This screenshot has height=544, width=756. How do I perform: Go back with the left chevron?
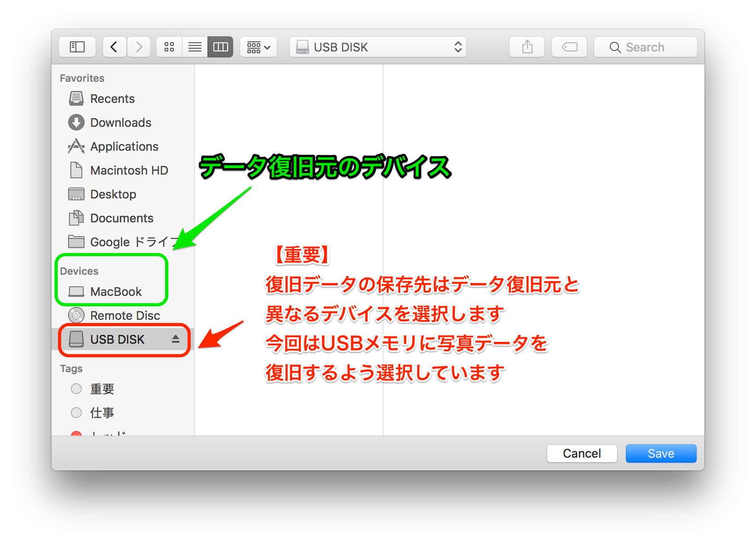click(x=115, y=47)
